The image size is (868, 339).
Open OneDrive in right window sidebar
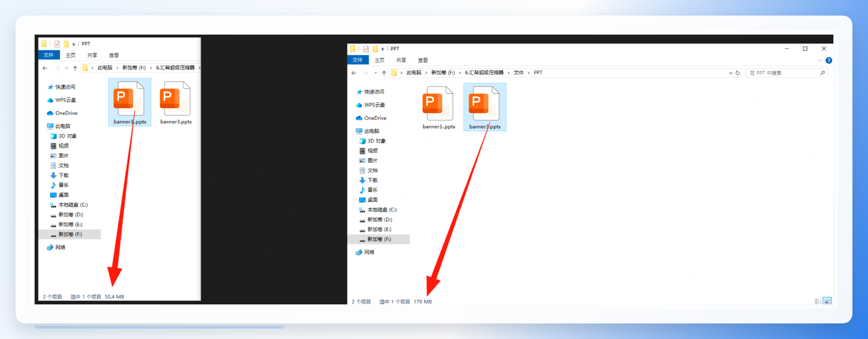[371, 118]
